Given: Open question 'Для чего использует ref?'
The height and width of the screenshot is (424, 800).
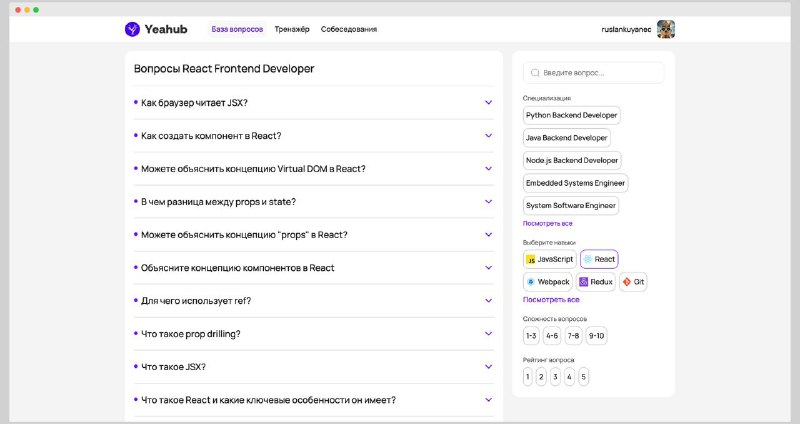Looking at the screenshot, I should point(196,301).
